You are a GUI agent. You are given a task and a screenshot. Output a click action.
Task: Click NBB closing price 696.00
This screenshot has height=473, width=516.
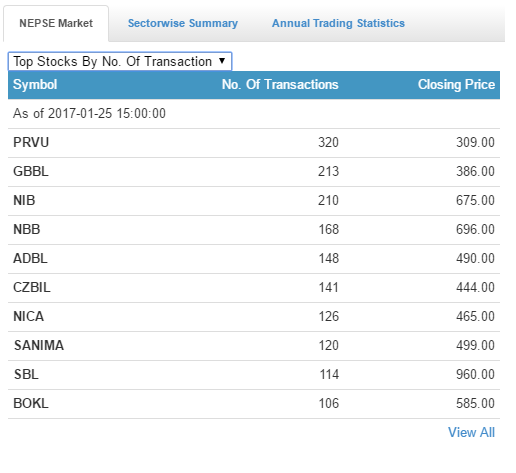click(475, 230)
